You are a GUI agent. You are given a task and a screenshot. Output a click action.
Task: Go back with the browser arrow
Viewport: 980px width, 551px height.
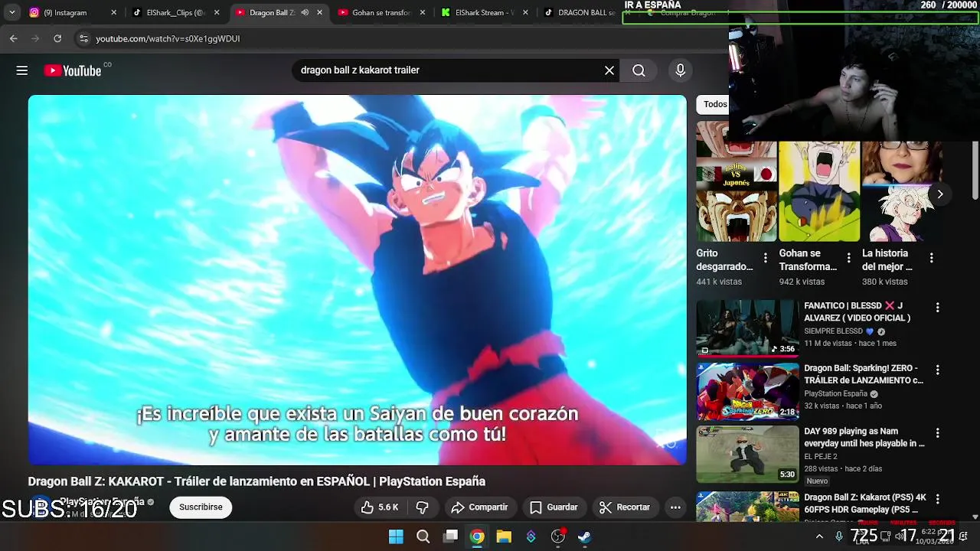click(x=14, y=38)
